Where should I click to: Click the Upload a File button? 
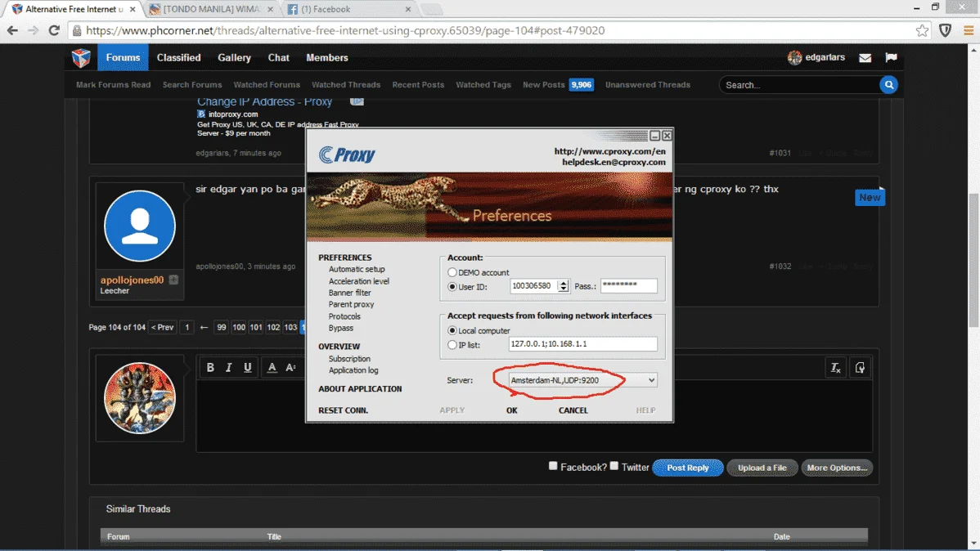tap(762, 468)
